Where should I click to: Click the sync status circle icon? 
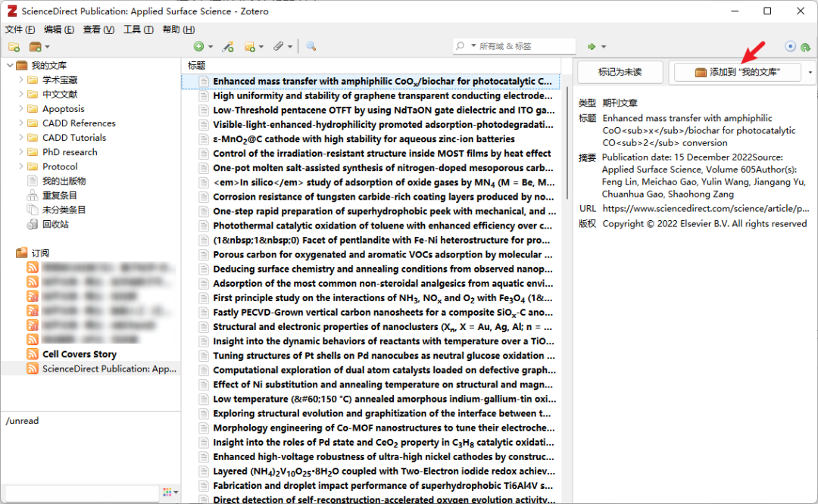point(790,46)
